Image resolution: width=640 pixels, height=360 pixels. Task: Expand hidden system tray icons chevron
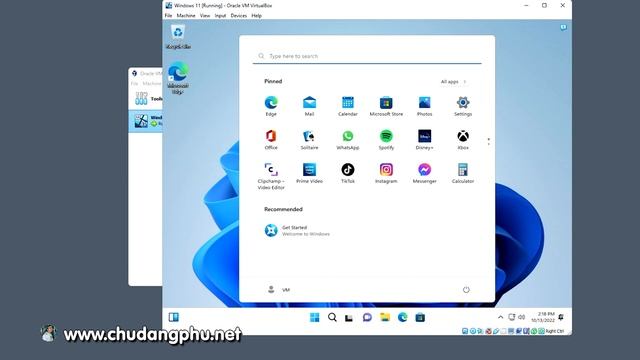500,317
